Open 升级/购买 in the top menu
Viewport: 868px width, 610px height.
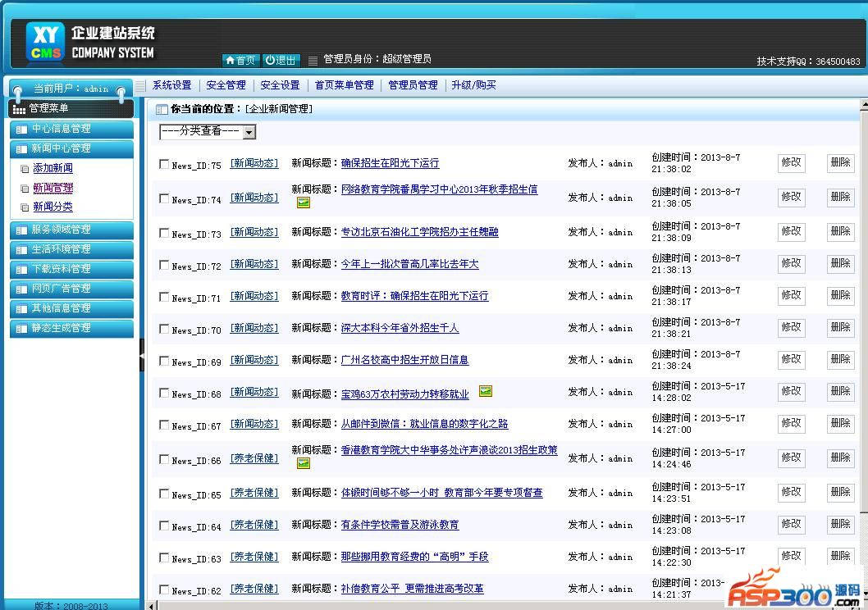coord(474,85)
